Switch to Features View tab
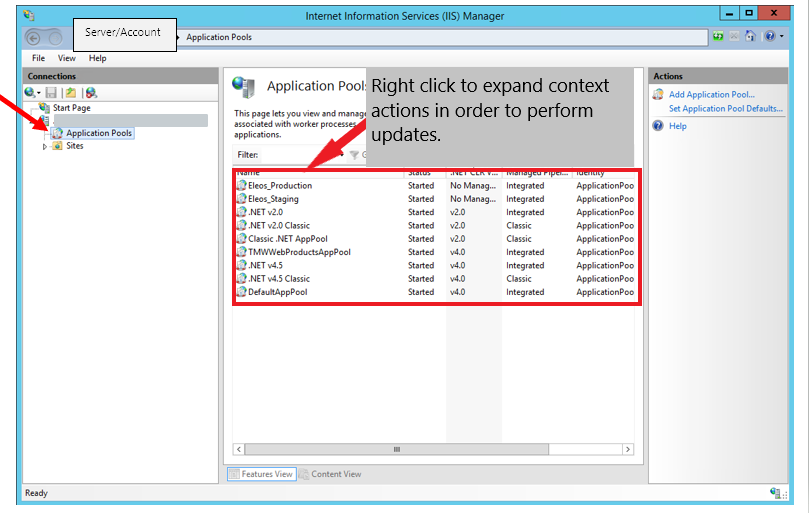Screen dimensions: 809x513 pos(262,474)
